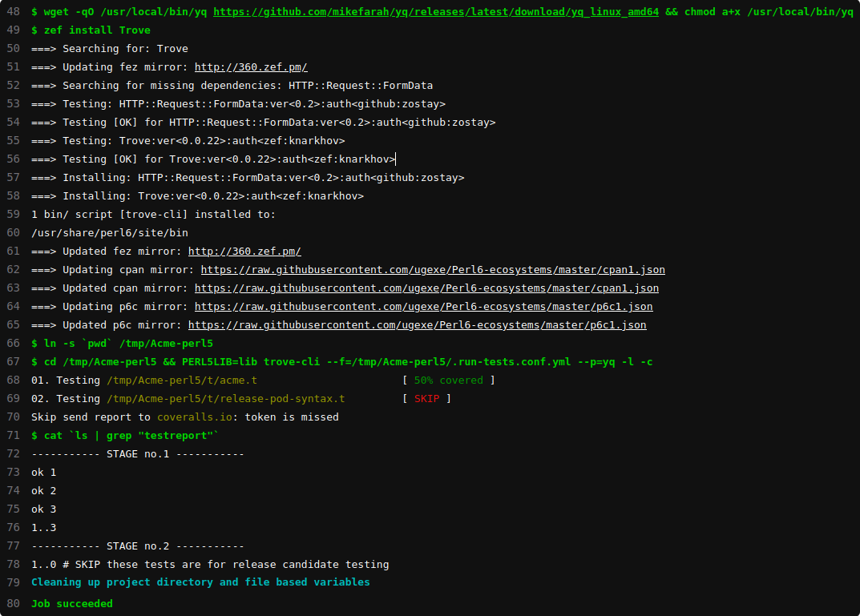Click line number 56 in the gutter
860x616 pixels.
coord(13,159)
